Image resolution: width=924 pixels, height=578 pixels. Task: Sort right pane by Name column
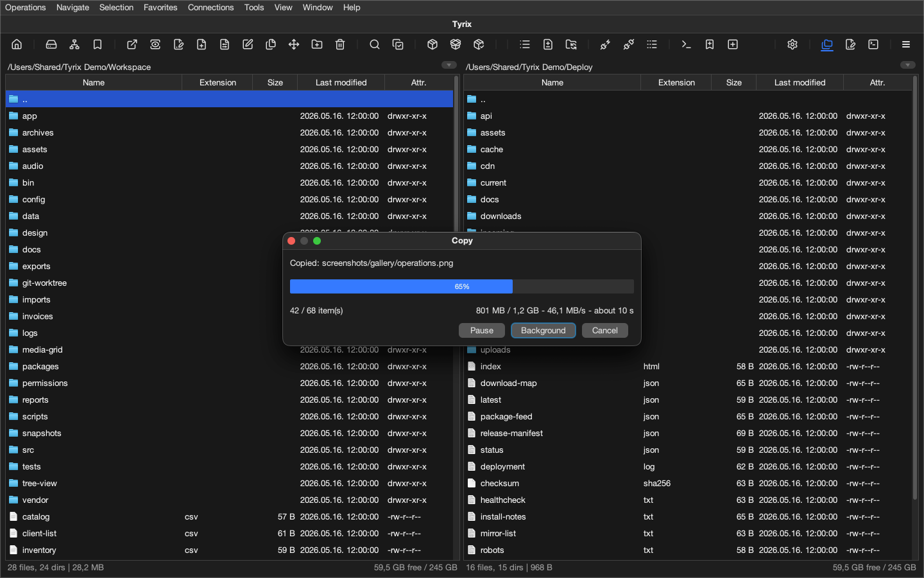tap(552, 82)
